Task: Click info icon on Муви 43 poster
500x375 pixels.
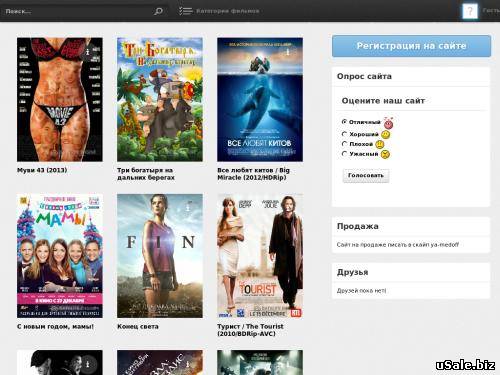Action: (88, 52)
